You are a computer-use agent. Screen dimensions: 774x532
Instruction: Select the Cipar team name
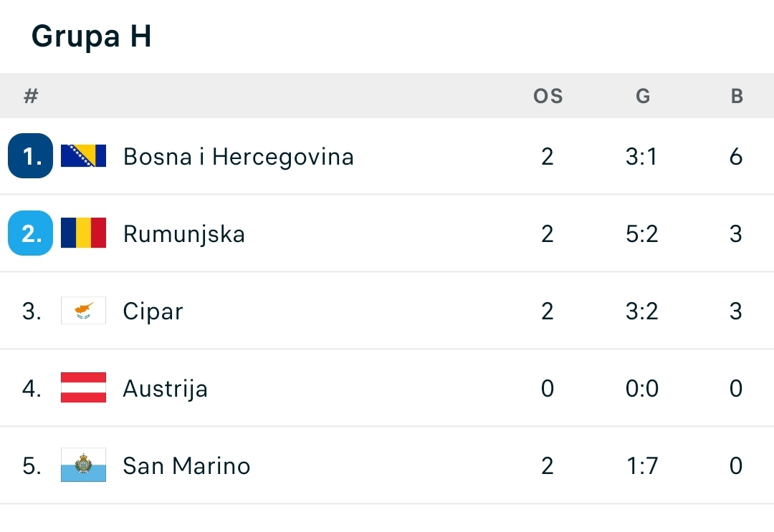[153, 311]
